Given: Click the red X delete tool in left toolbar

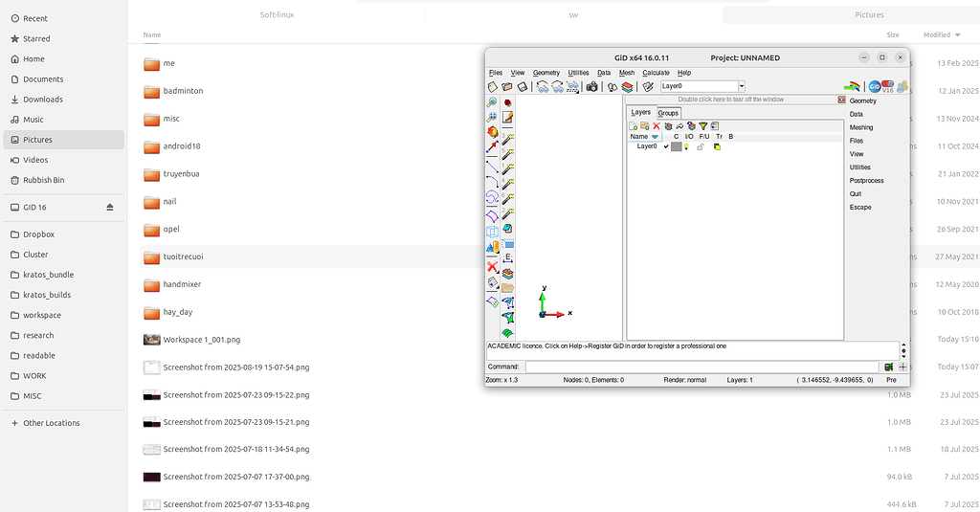Looking at the screenshot, I should 493,267.
